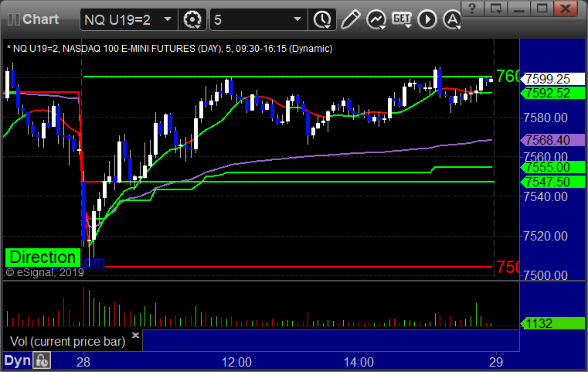The image size is (588, 372).
Task: Open the window docking options icon
Action: (x=495, y=9)
